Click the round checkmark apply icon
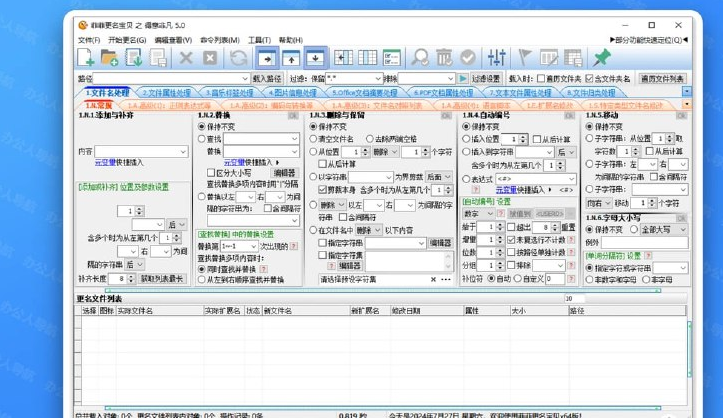This screenshot has width=723, height=418. coord(468,58)
